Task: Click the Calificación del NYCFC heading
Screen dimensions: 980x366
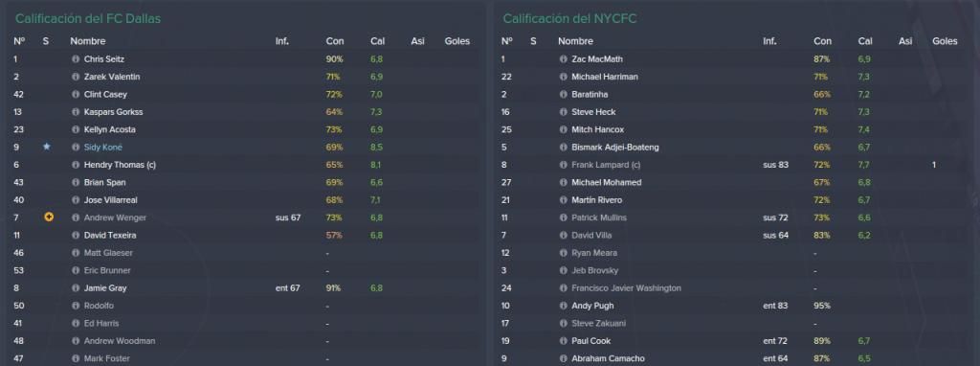Action: pyautogui.click(x=569, y=19)
